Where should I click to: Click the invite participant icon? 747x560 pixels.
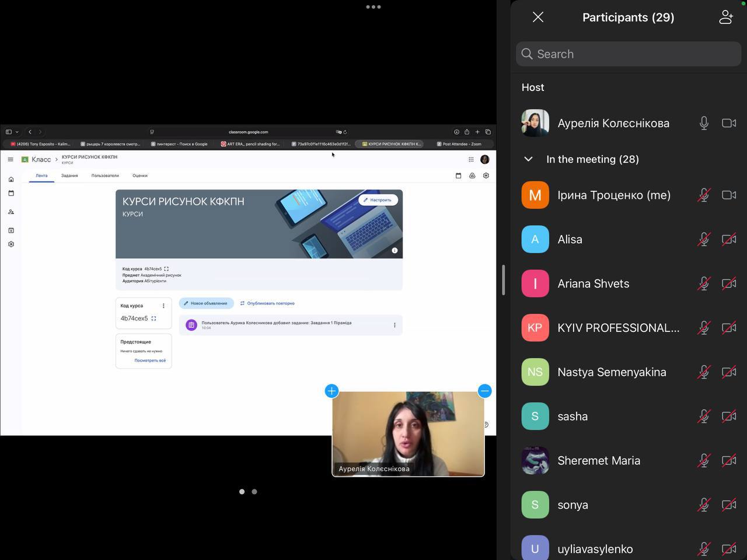point(725,17)
